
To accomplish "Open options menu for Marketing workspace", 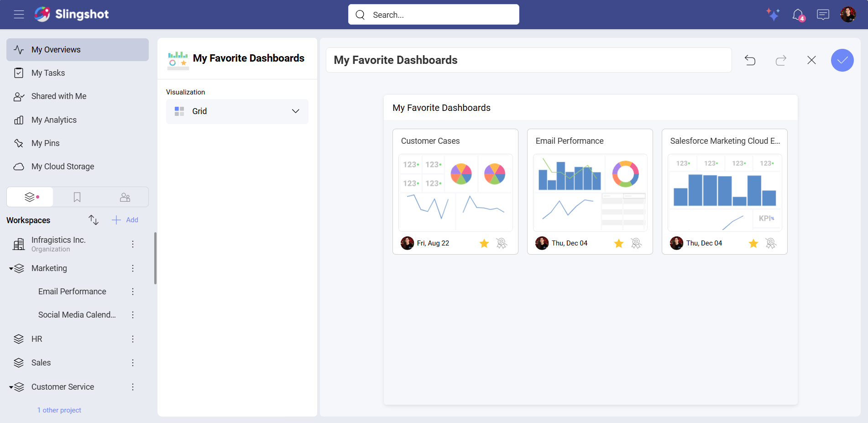I will tap(133, 268).
